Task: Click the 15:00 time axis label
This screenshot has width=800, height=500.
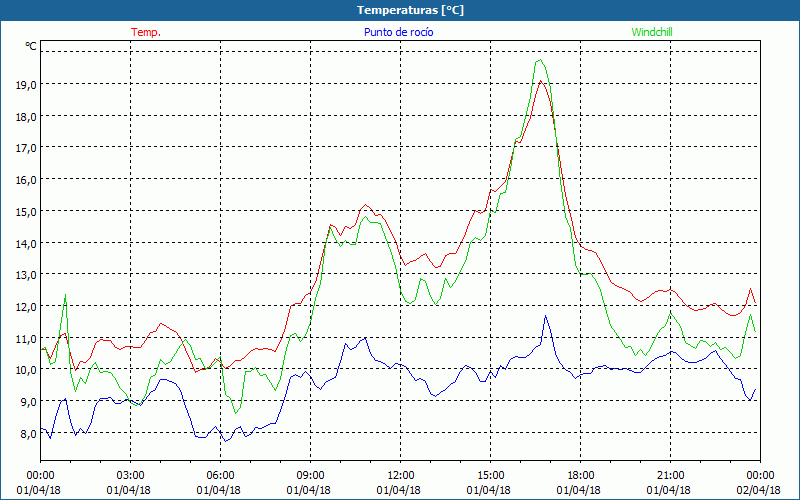Action: (x=490, y=476)
